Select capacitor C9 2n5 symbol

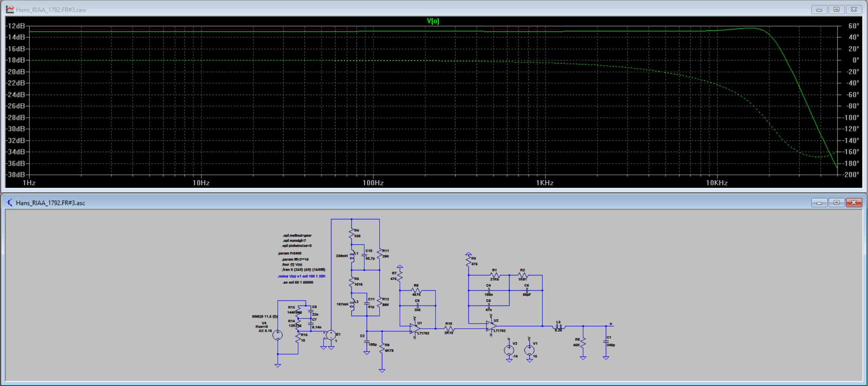tap(417, 306)
